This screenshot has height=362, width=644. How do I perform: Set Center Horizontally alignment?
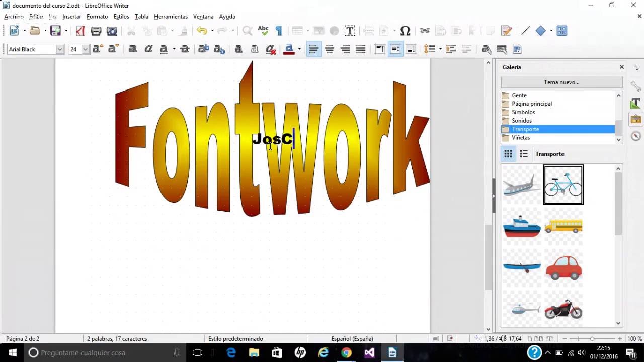(330, 49)
